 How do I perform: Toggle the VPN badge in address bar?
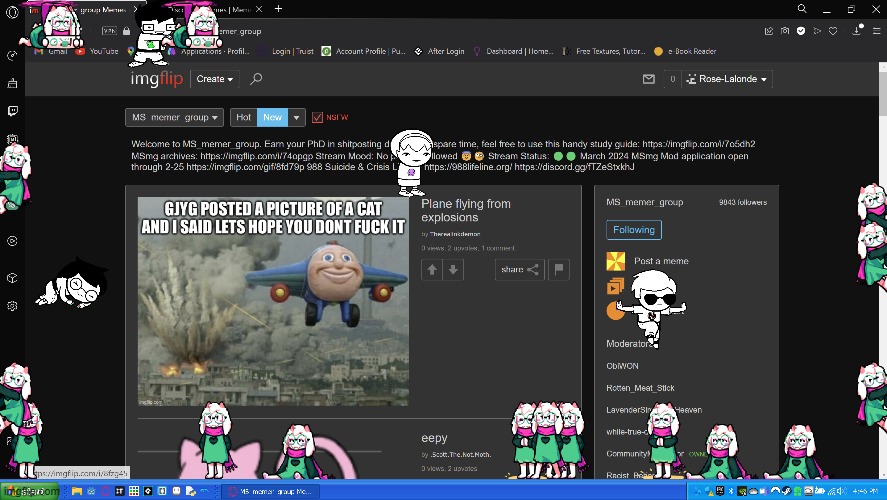(x=109, y=31)
